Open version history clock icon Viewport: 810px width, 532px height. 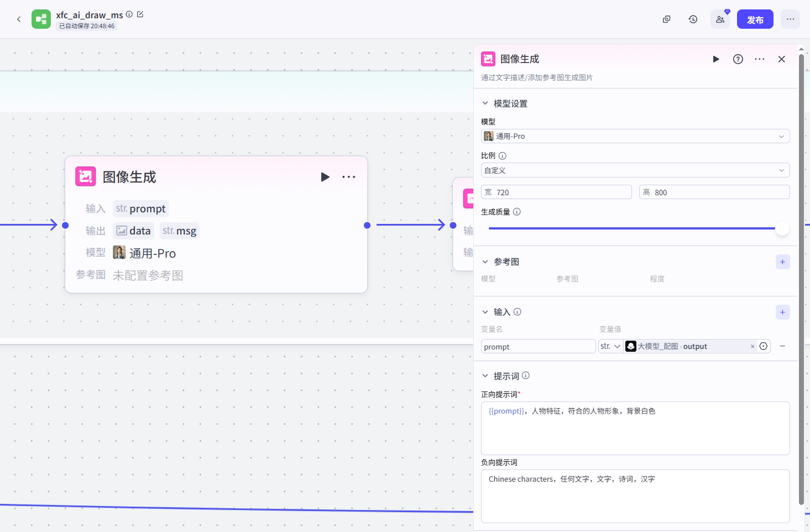[x=693, y=19]
